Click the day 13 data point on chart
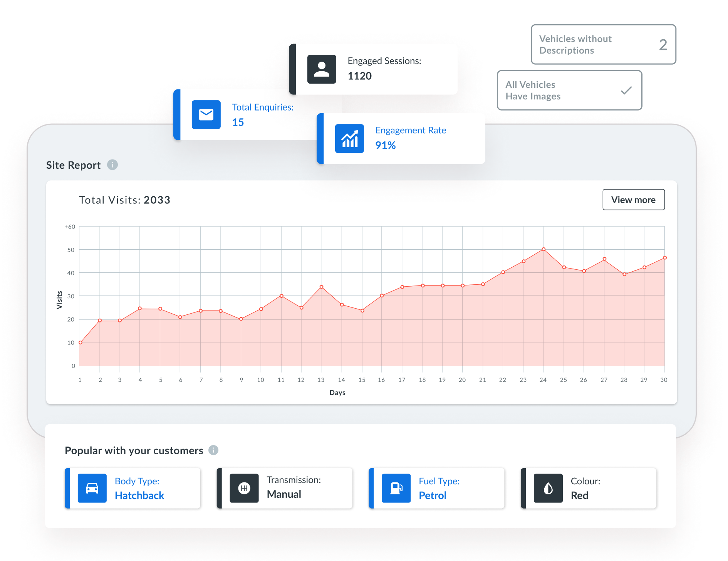Image resolution: width=728 pixels, height=561 pixels. (x=321, y=287)
